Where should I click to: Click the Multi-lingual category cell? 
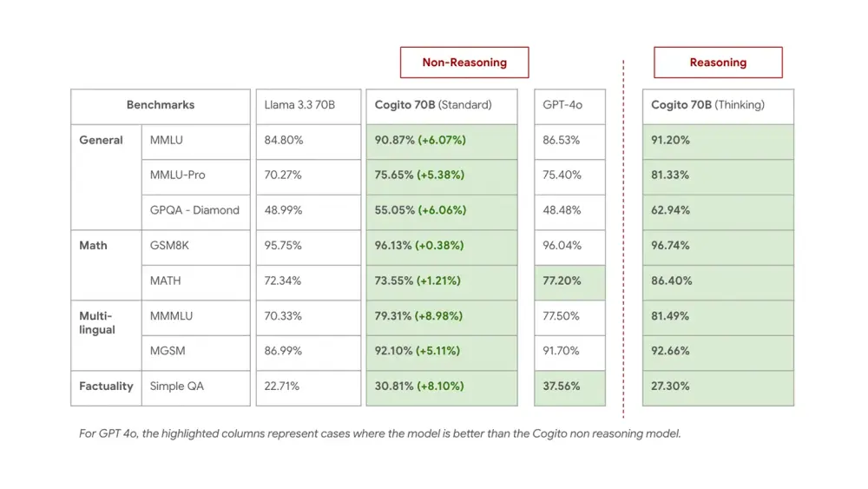(x=97, y=322)
